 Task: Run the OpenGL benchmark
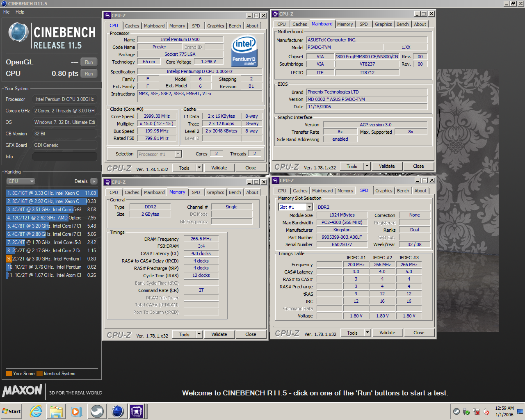point(89,62)
